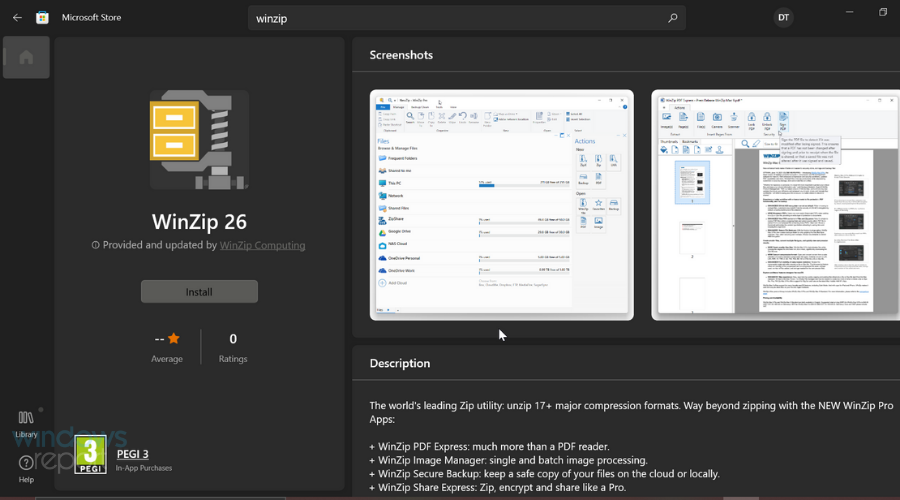Click the info icon beside 'Provided and updated by'
The image size is (900, 500).
click(x=96, y=245)
